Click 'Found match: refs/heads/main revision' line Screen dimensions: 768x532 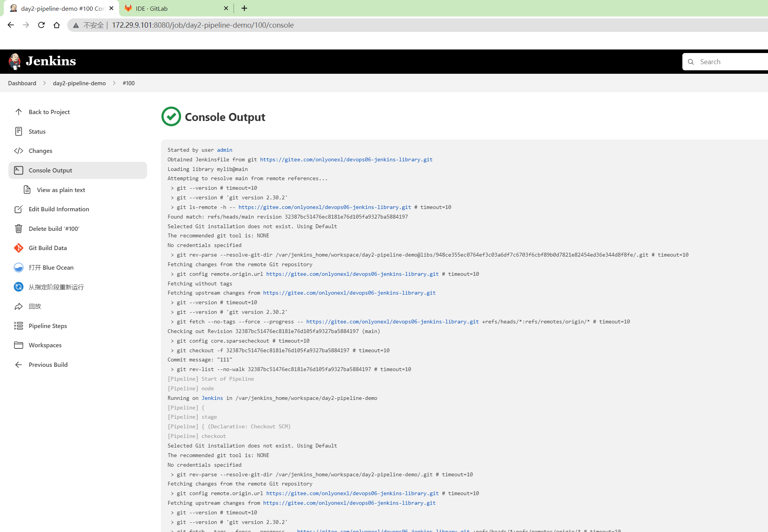click(288, 217)
